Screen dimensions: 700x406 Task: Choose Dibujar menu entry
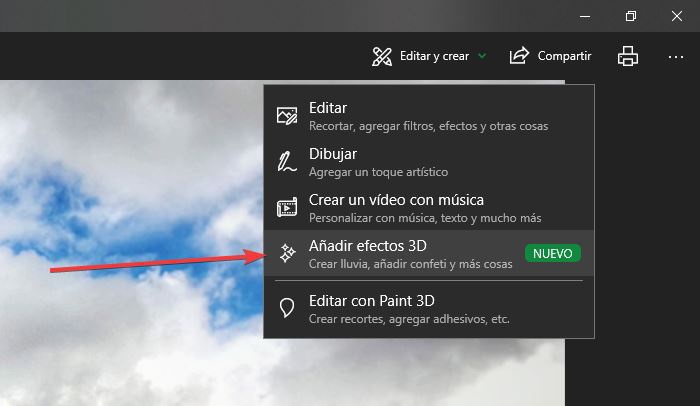[429, 162]
